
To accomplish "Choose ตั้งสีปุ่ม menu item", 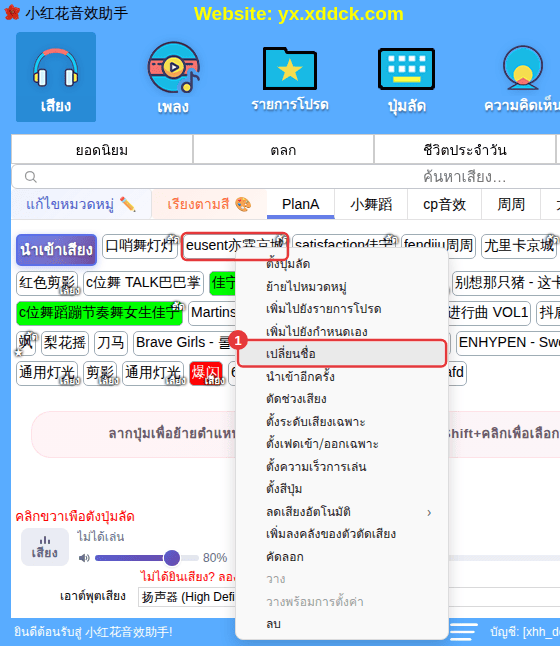I will tap(342, 489).
